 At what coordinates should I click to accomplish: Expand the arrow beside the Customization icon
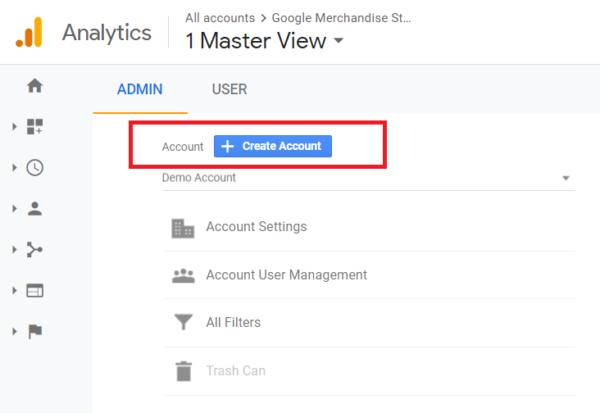point(14,127)
